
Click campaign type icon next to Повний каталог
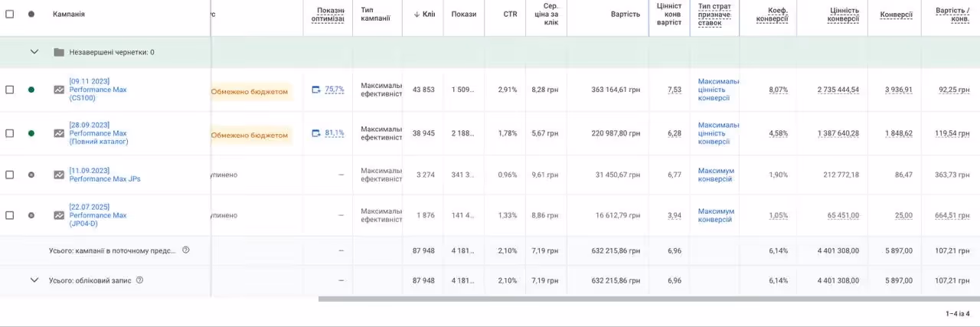click(59, 133)
